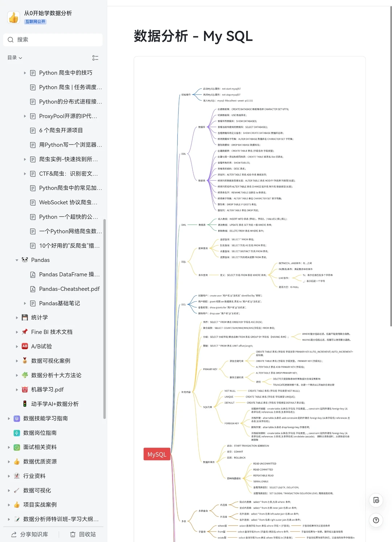Click the AB icon beside A/B试验
392x542 pixels.
pyautogui.click(x=24, y=346)
